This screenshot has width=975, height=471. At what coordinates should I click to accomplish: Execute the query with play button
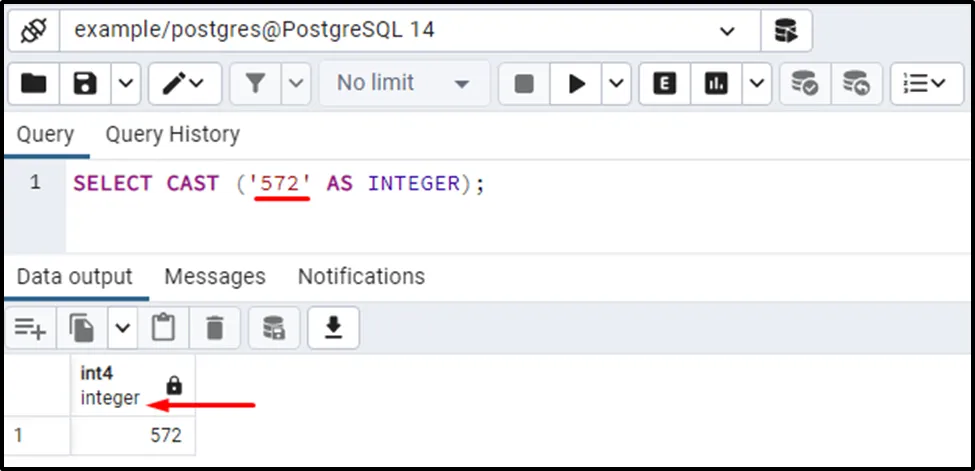(x=576, y=83)
